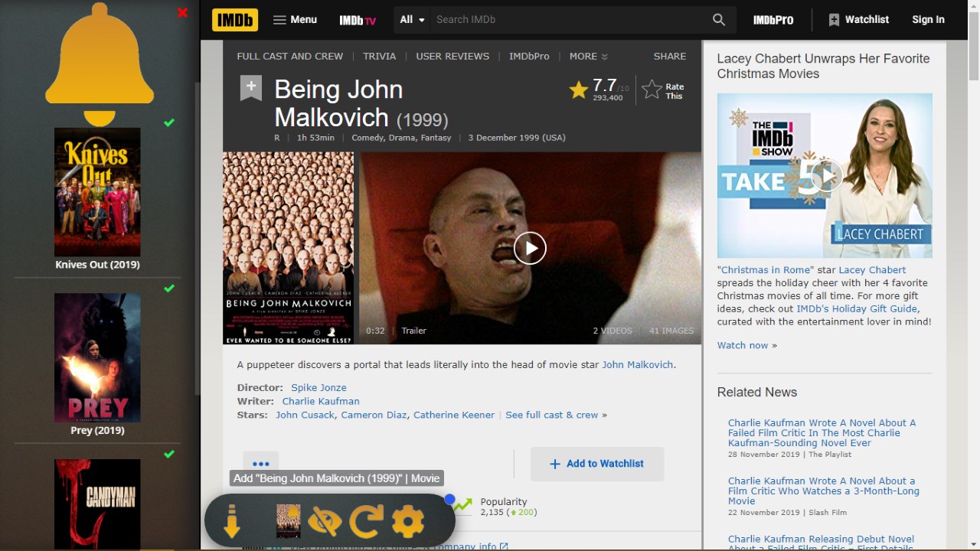Play the Being John Malkovich trailer

click(x=530, y=248)
